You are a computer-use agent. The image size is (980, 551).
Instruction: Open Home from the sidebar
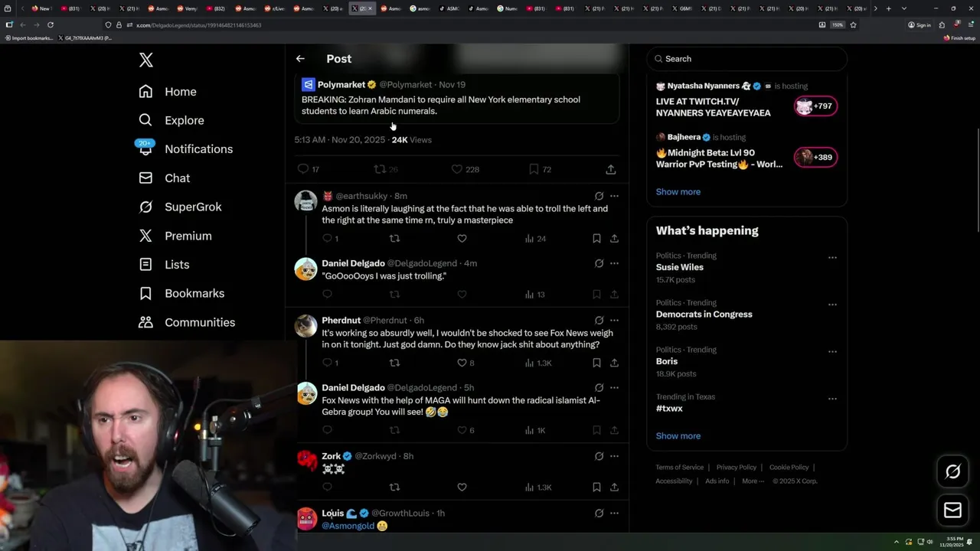168,92
